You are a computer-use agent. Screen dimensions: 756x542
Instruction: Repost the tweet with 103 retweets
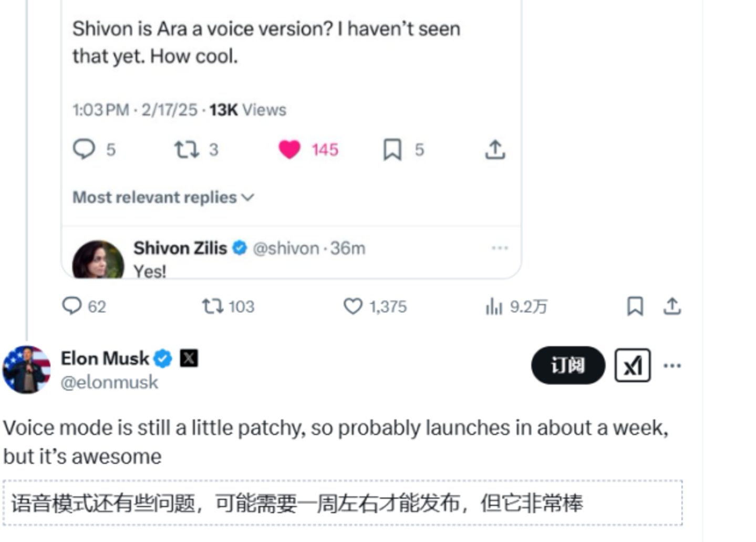tap(212, 306)
